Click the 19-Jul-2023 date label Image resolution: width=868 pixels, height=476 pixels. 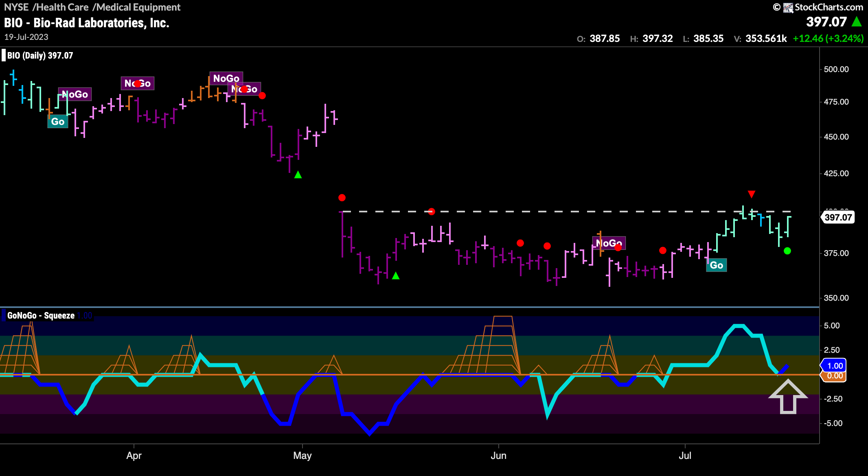point(26,37)
